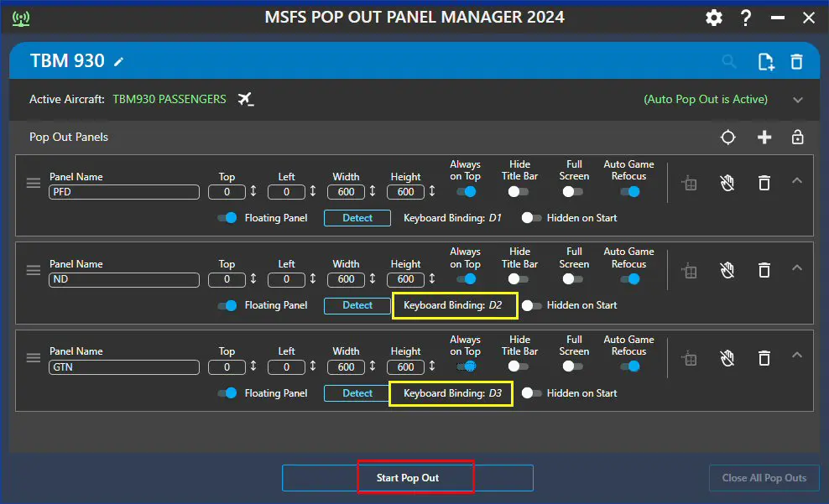
Task: Toggle Floating Panel for ND panel
Action: (x=227, y=305)
